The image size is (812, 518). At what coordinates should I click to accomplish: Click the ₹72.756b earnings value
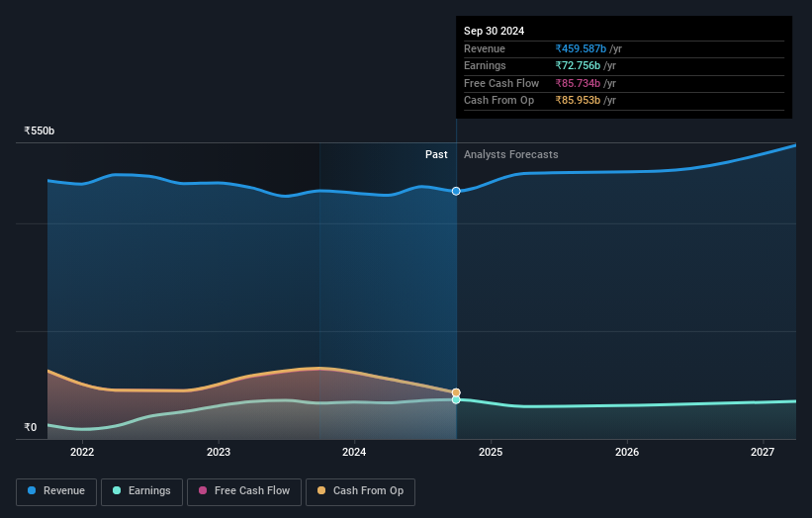(578, 65)
